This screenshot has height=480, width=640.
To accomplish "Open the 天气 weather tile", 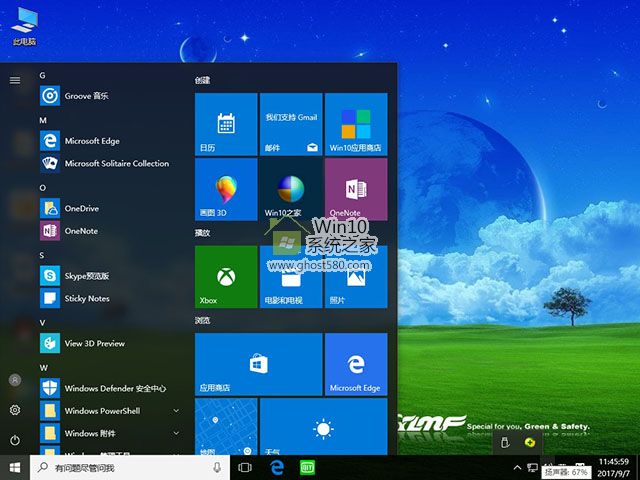I will (323, 427).
